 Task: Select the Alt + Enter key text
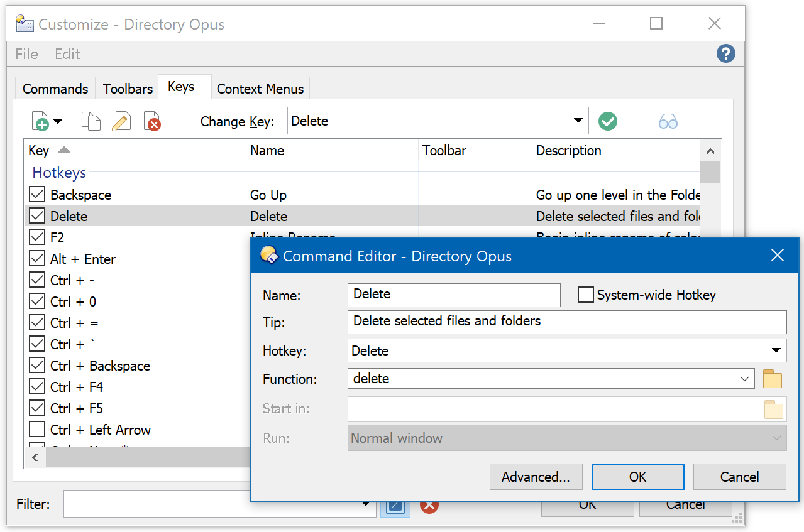[x=83, y=259]
